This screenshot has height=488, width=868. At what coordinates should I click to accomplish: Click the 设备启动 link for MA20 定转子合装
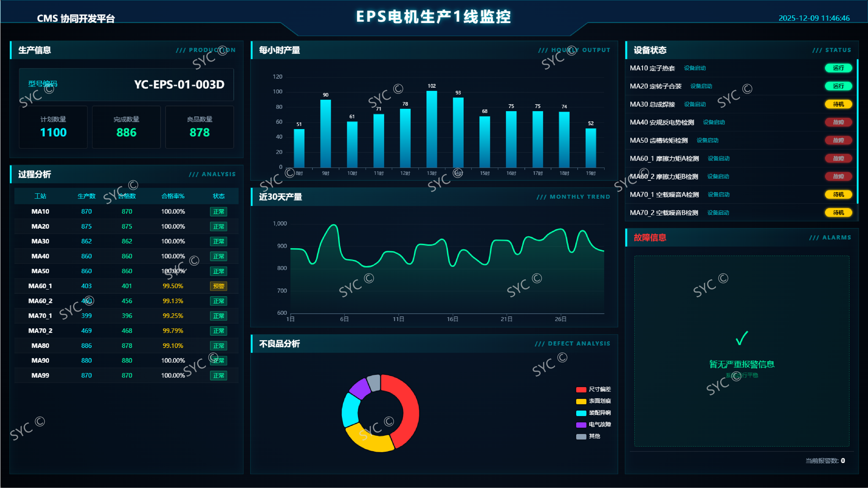pos(701,86)
